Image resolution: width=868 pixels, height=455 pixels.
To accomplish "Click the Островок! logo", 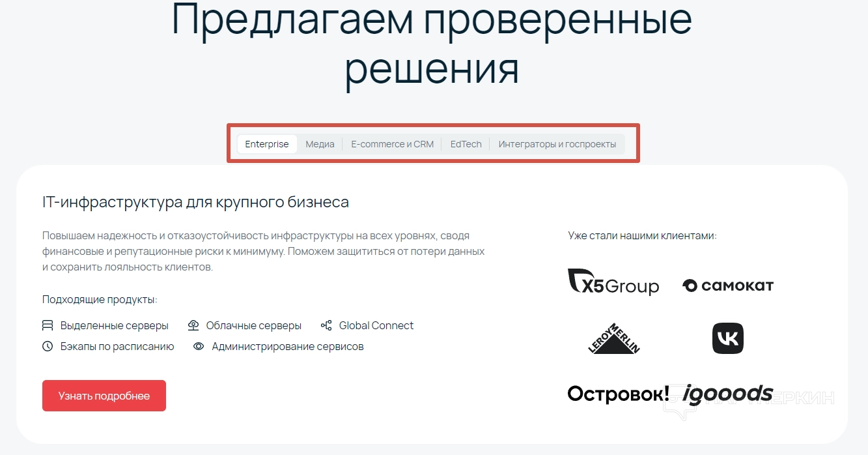I will coord(618,394).
